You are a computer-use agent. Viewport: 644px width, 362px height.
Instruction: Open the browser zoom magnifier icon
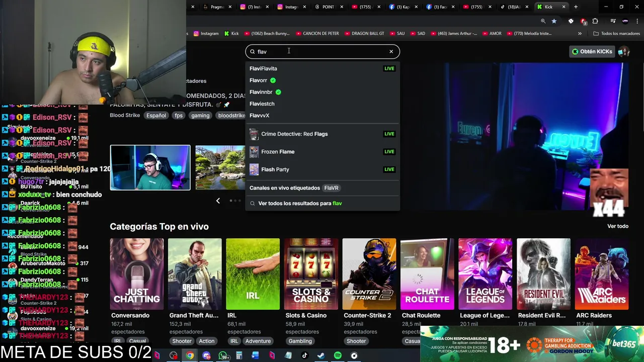click(x=543, y=21)
